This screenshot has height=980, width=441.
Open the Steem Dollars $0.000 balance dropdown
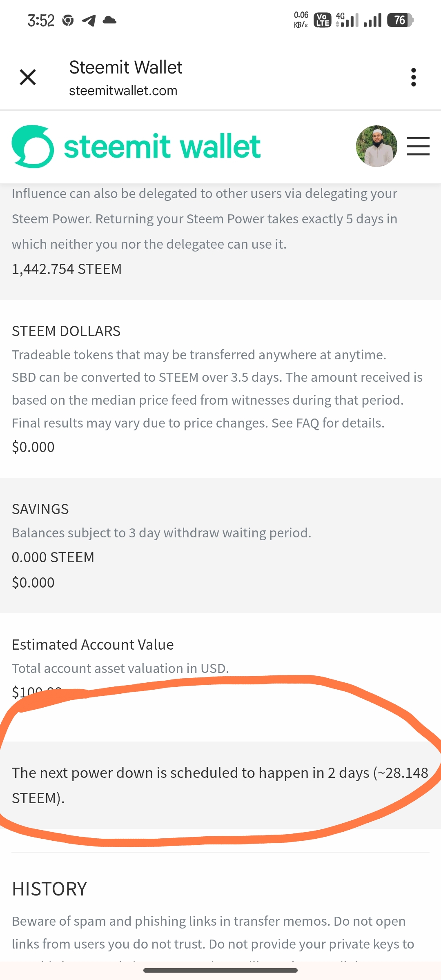coord(33,447)
